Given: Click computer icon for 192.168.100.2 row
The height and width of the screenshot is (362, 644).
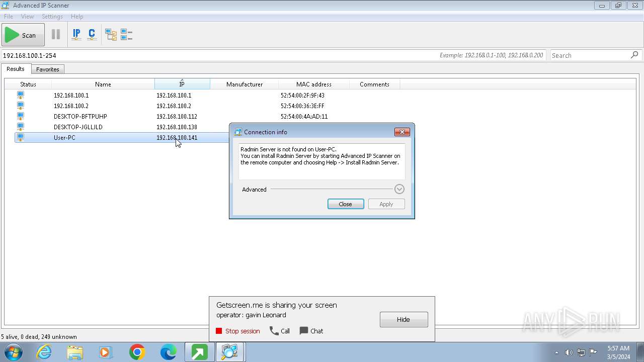Looking at the screenshot, I should point(21,106).
